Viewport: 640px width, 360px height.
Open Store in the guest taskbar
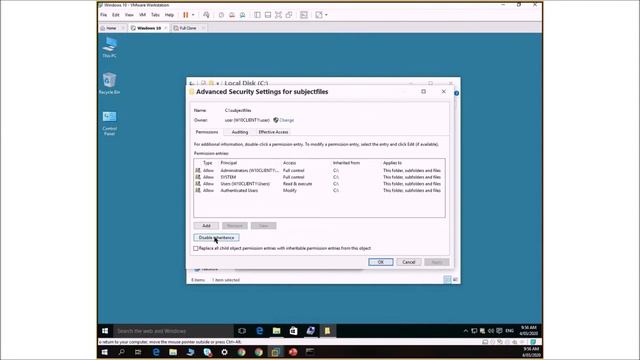(293, 331)
